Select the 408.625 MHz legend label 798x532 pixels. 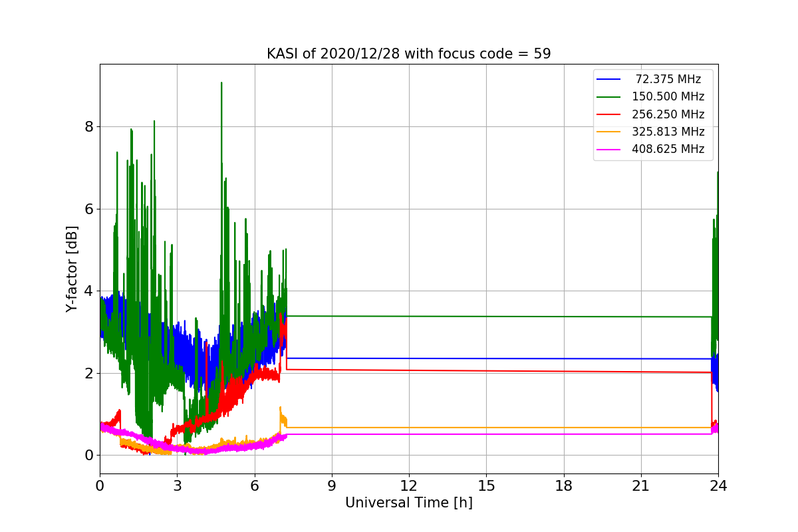pos(668,149)
